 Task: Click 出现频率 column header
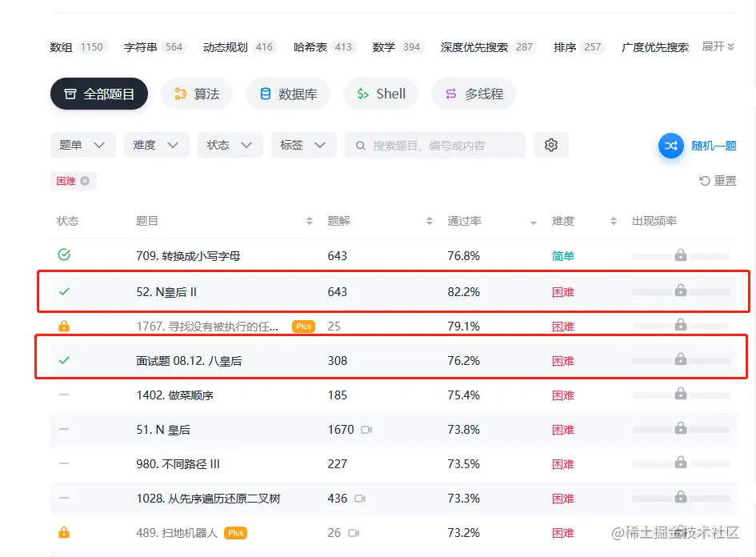[654, 221]
